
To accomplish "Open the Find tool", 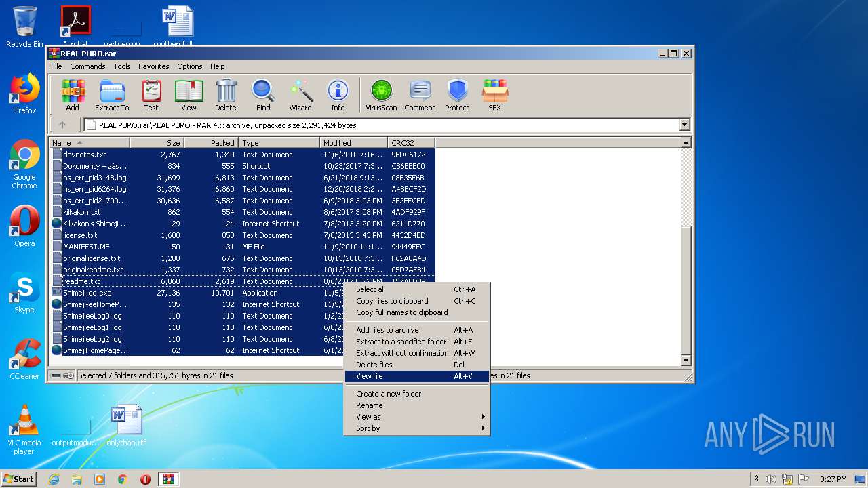I will 263,95.
